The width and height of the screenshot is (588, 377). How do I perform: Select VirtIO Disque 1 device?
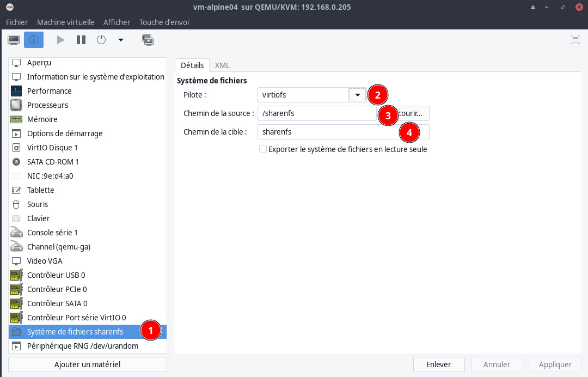tap(52, 148)
